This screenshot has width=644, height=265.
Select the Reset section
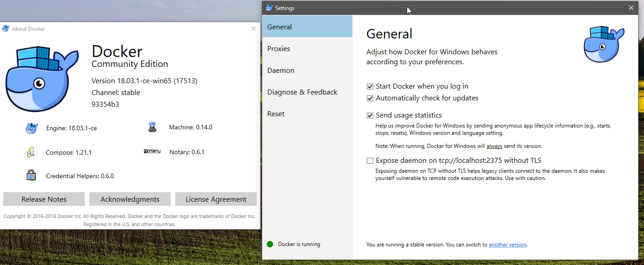276,114
